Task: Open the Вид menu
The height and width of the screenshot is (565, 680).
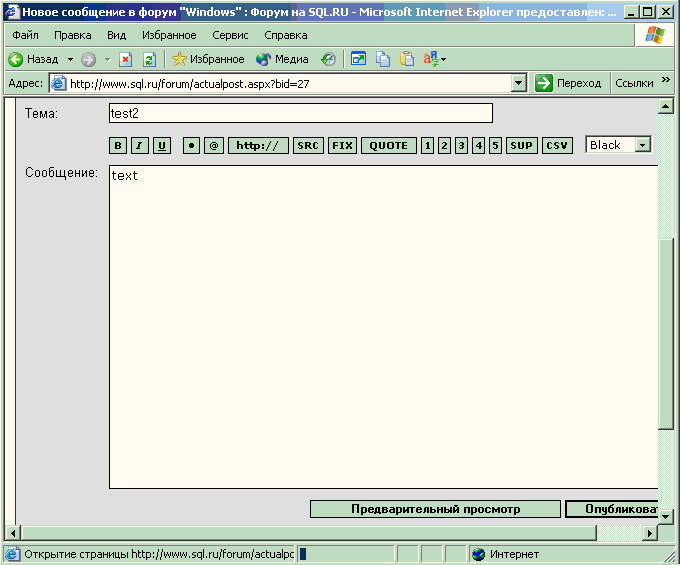Action: pyautogui.click(x=117, y=35)
